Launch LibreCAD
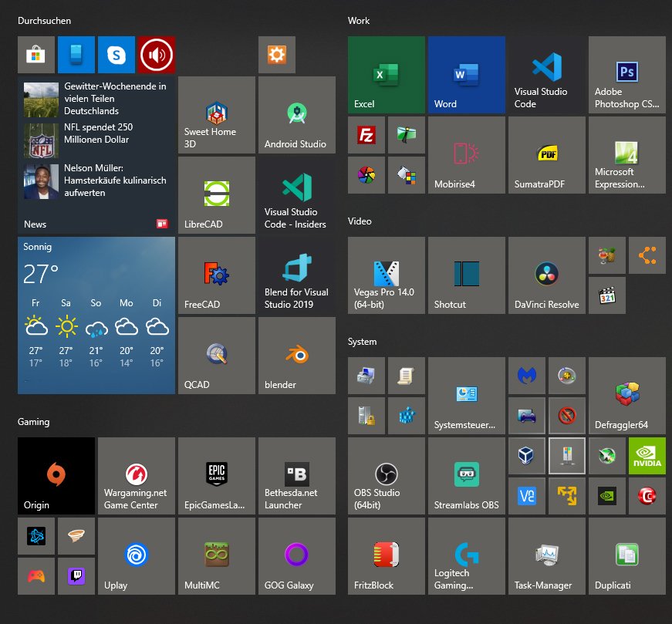Viewport: 672px width, 624px height. (217, 195)
